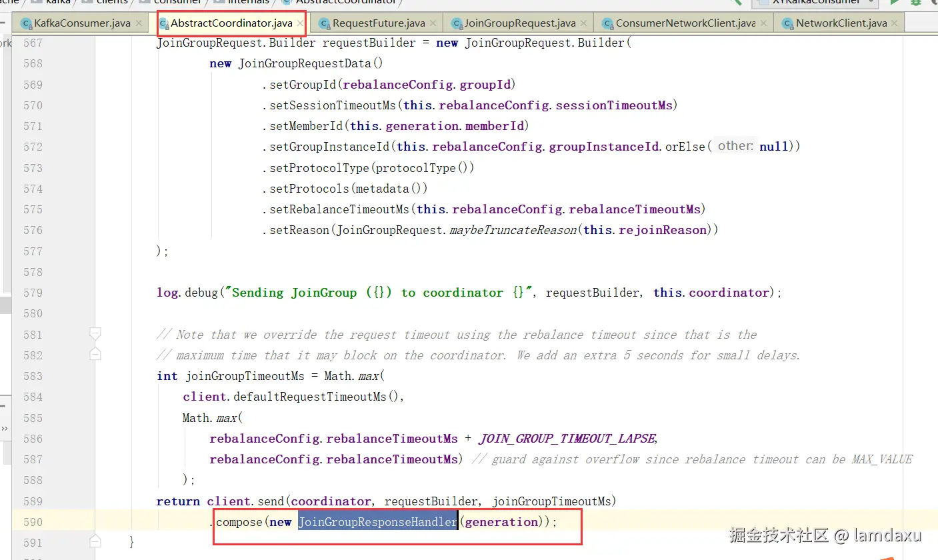Click setRebalanceTimeoutMs method call
This screenshot has width=938, height=560.
tap(339, 209)
